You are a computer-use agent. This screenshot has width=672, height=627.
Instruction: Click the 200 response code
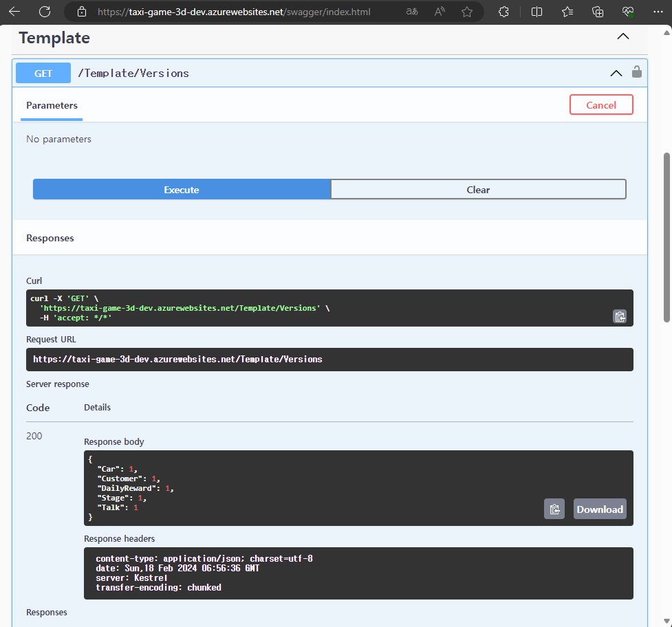[34, 436]
